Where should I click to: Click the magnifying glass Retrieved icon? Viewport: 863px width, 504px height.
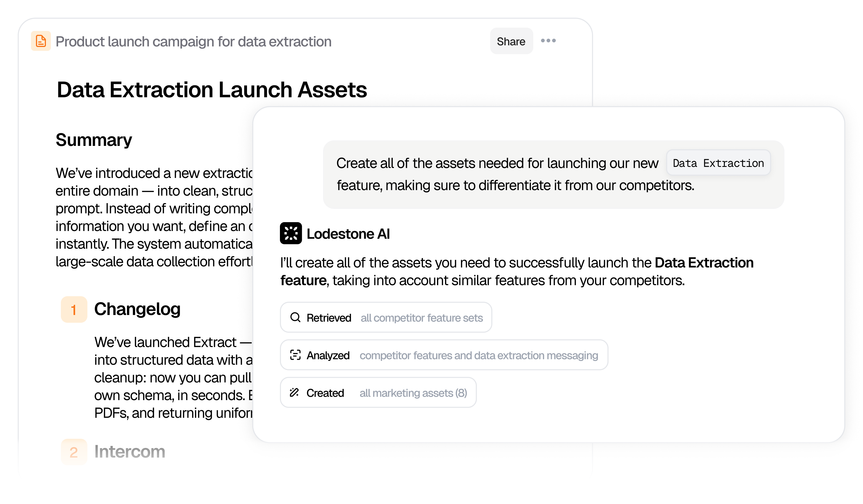point(295,317)
